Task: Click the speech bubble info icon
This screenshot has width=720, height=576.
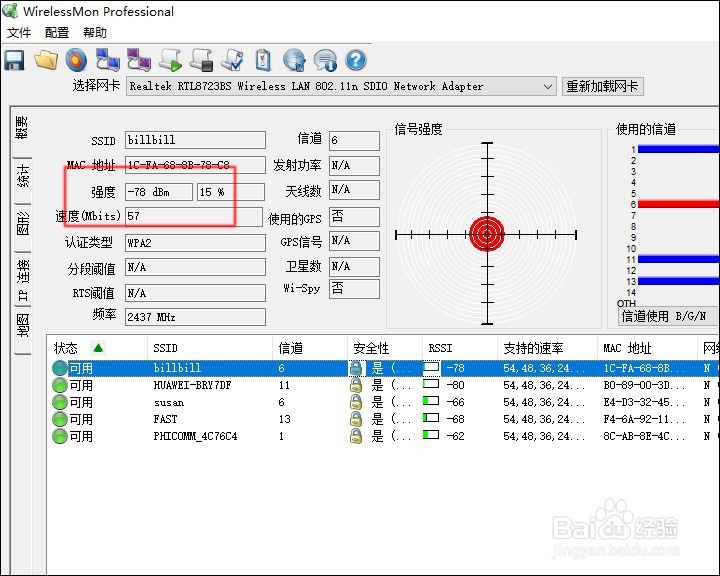Action: pyautogui.click(x=325, y=60)
